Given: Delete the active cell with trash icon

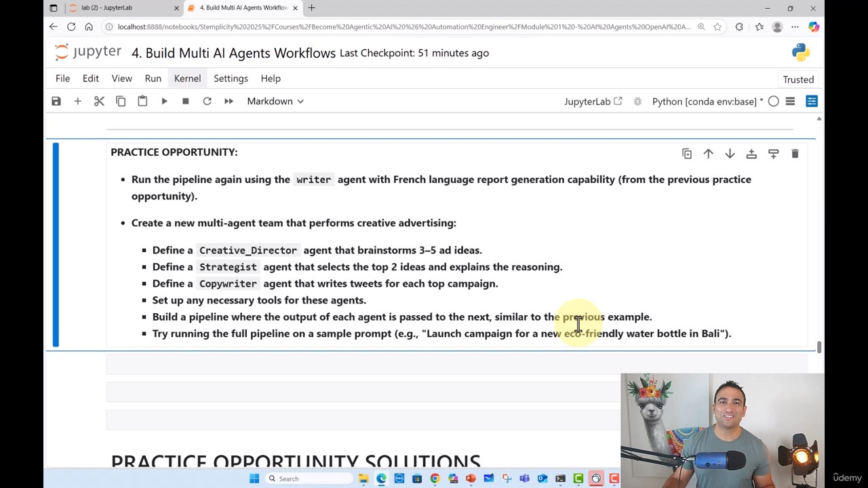Looking at the screenshot, I should point(795,154).
